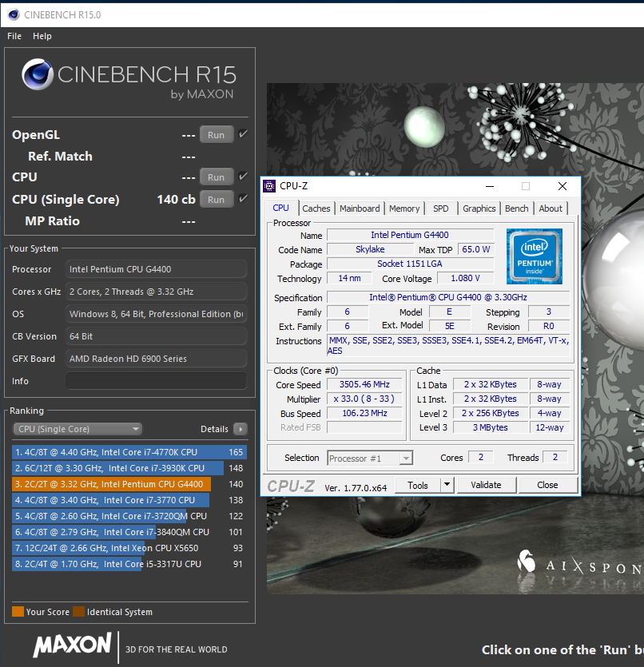The height and width of the screenshot is (667, 644).
Task: Open the CPU (Single Core) ranking dropdown
Action: (78, 429)
